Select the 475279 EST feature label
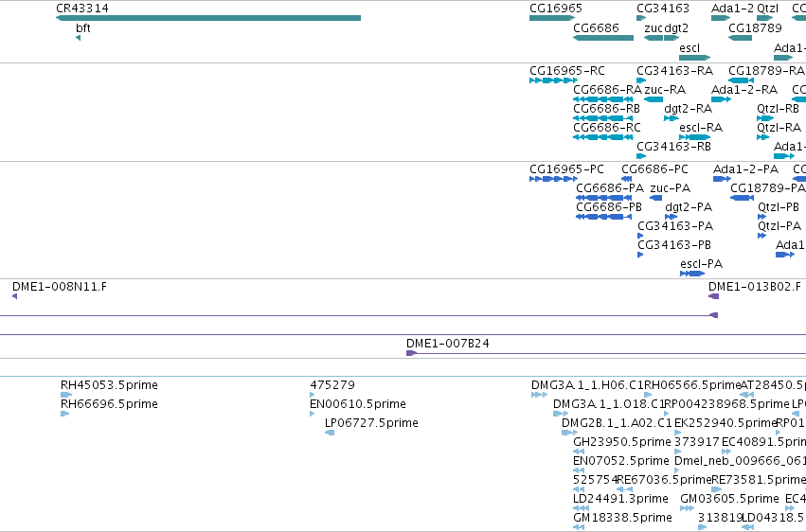806x532 pixels. (332, 384)
